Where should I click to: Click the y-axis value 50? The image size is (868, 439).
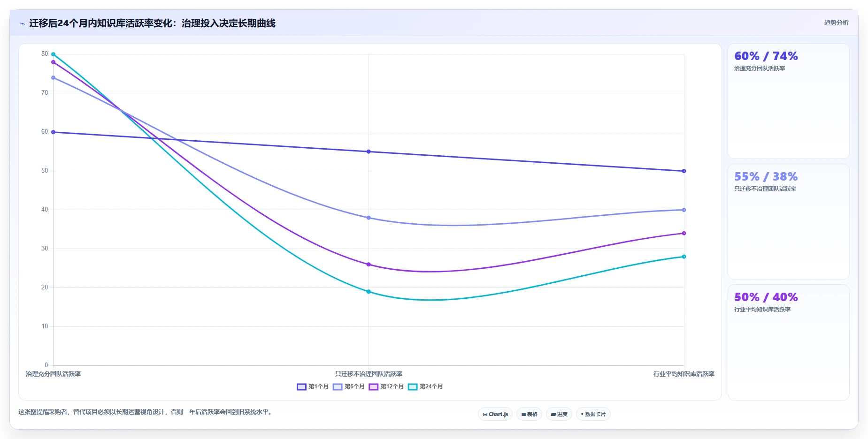click(x=45, y=171)
